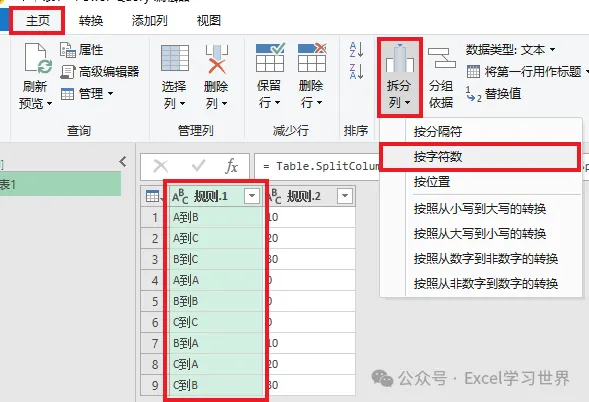
Task: Select cell B到C in row 3
Action: [216, 259]
